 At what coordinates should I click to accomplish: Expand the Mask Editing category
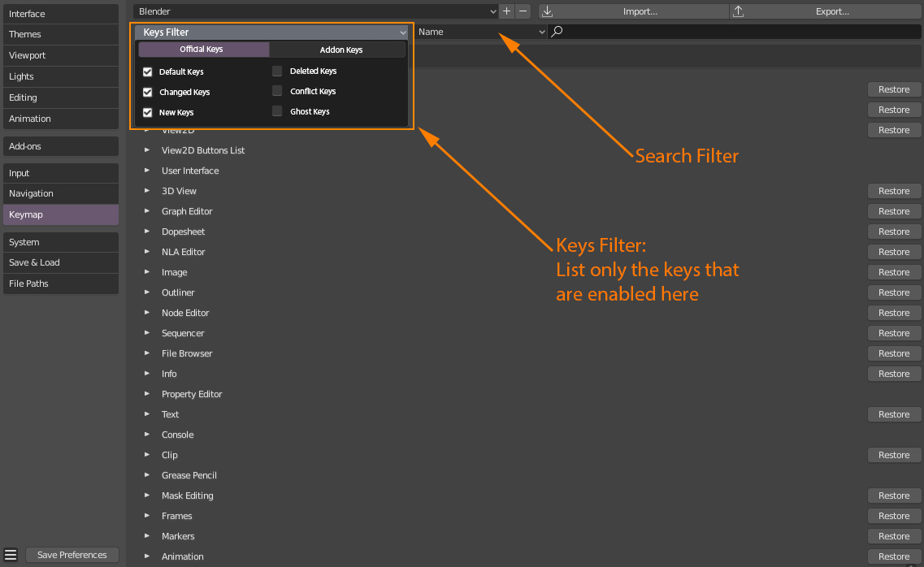pyautogui.click(x=147, y=496)
